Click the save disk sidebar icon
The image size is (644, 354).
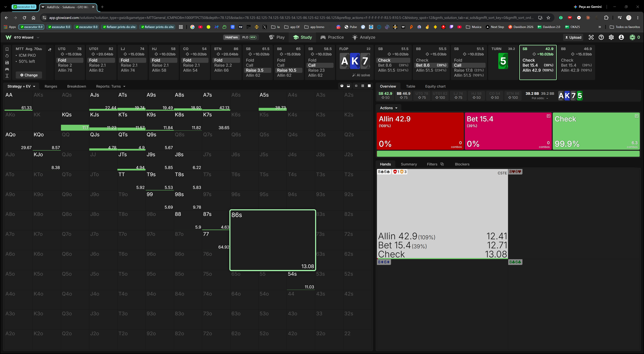point(7,62)
